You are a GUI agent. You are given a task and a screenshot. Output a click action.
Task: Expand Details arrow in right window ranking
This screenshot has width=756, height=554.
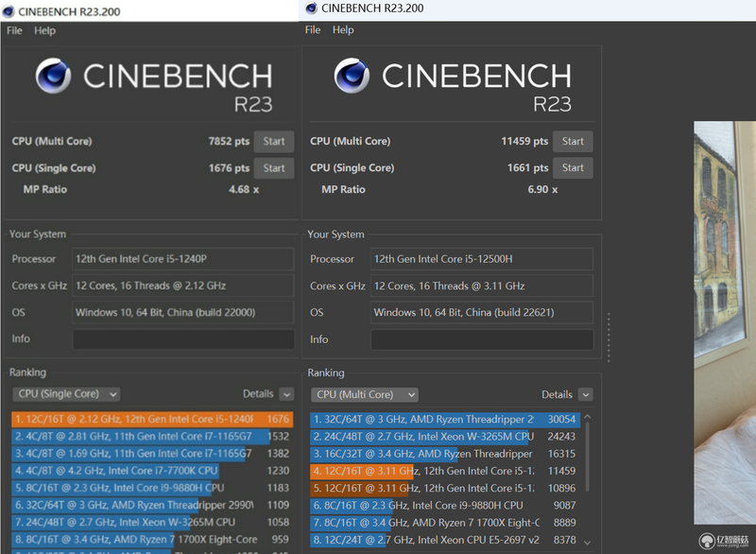click(x=585, y=395)
